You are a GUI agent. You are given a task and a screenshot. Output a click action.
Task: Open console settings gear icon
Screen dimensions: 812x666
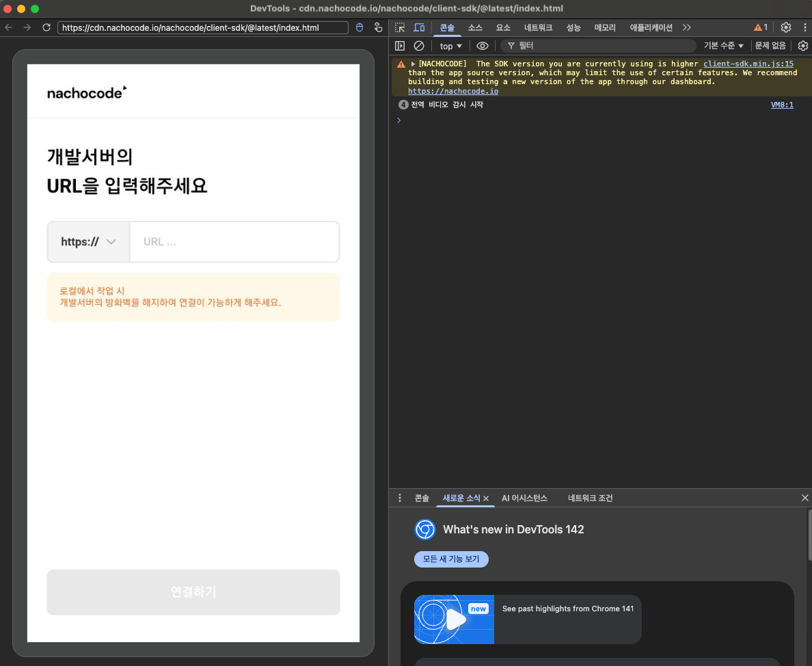click(x=803, y=46)
